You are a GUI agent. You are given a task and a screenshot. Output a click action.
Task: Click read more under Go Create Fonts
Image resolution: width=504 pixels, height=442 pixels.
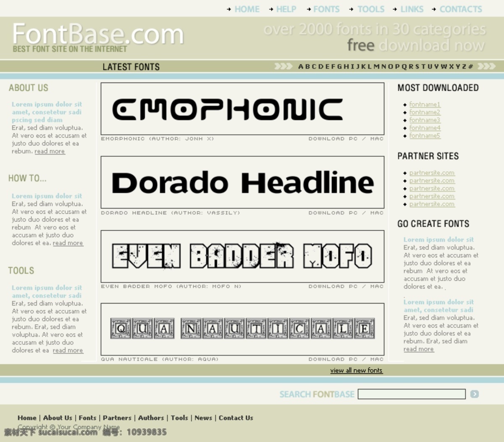419,349
